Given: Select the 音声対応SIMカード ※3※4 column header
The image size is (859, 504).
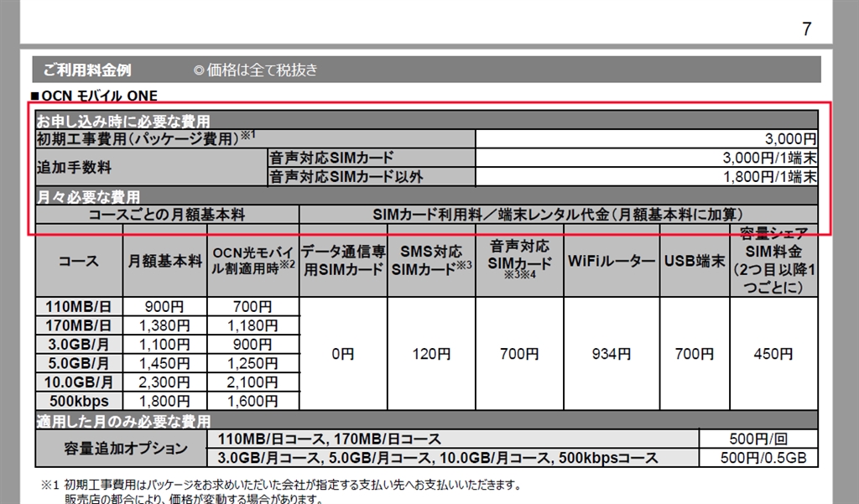Looking at the screenshot, I should coord(519,261).
